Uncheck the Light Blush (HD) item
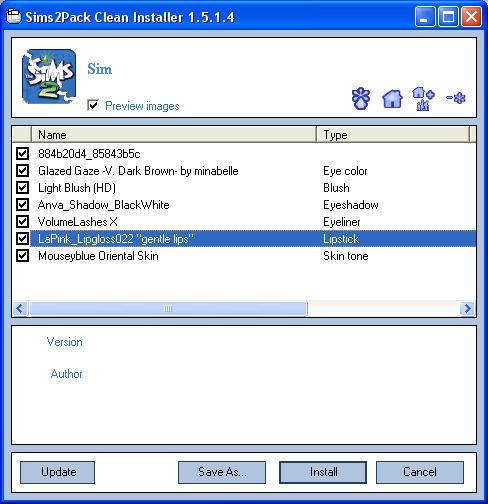The width and height of the screenshot is (488, 504). tap(22, 188)
